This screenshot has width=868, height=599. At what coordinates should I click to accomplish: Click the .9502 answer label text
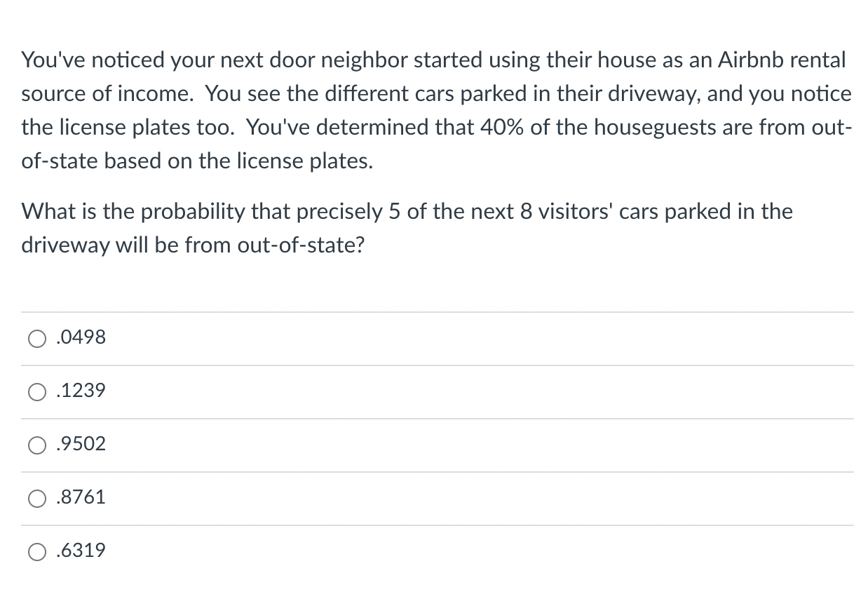click(81, 444)
